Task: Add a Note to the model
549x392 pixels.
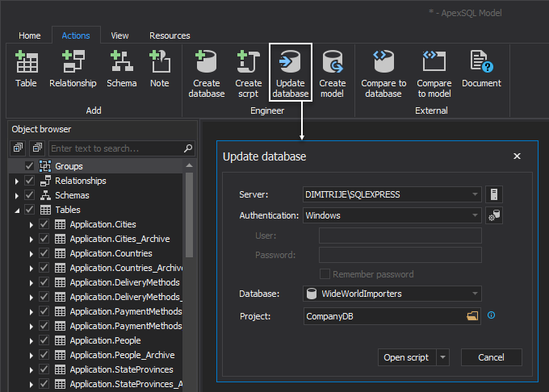Action: [160, 69]
